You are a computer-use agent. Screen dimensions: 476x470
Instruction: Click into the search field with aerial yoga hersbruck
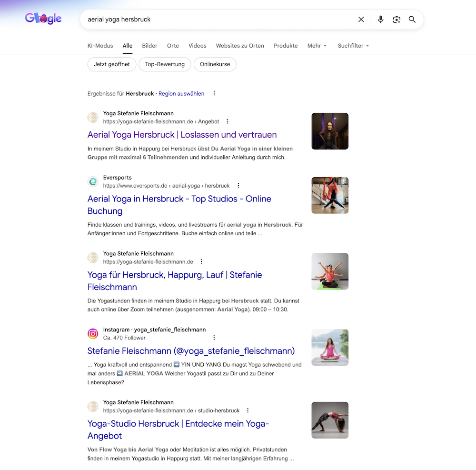(x=214, y=20)
